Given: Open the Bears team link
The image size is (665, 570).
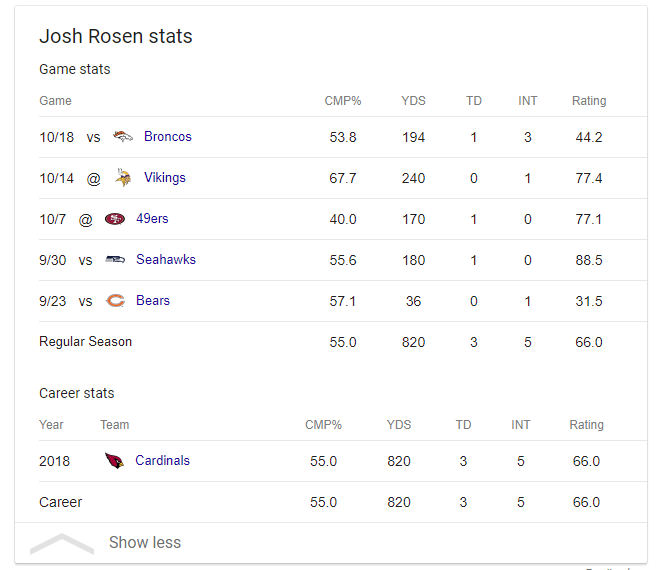Looking at the screenshot, I should pos(153,300).
